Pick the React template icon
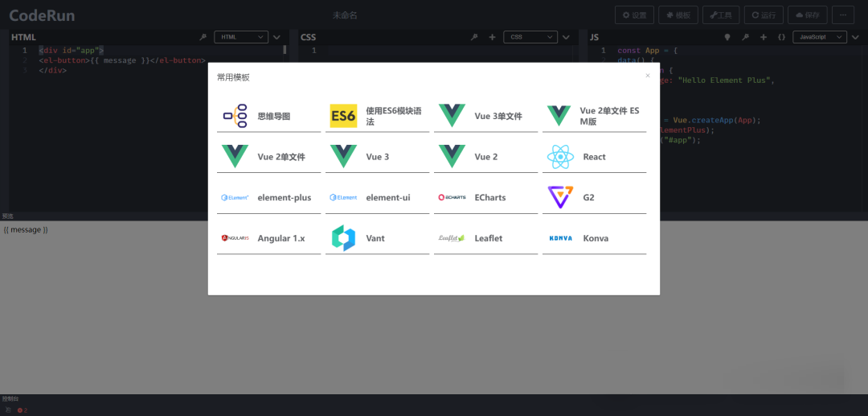The image size is (868, 416). tap(560, 157)
